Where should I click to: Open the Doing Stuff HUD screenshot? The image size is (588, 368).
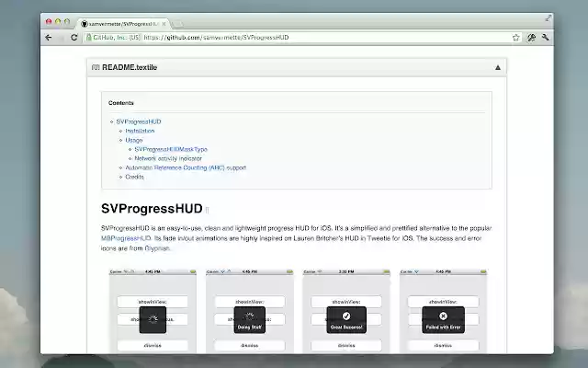[x=250, y=311]
